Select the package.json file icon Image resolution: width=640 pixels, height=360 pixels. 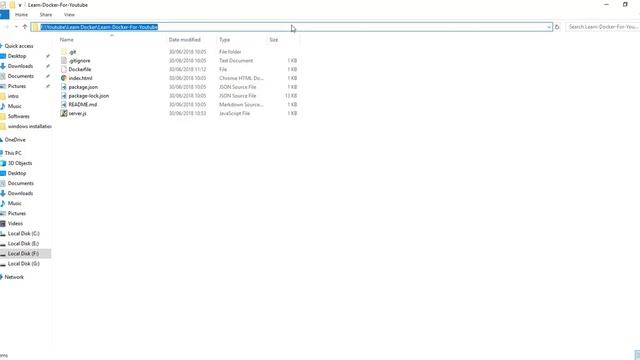pos(64,87)
